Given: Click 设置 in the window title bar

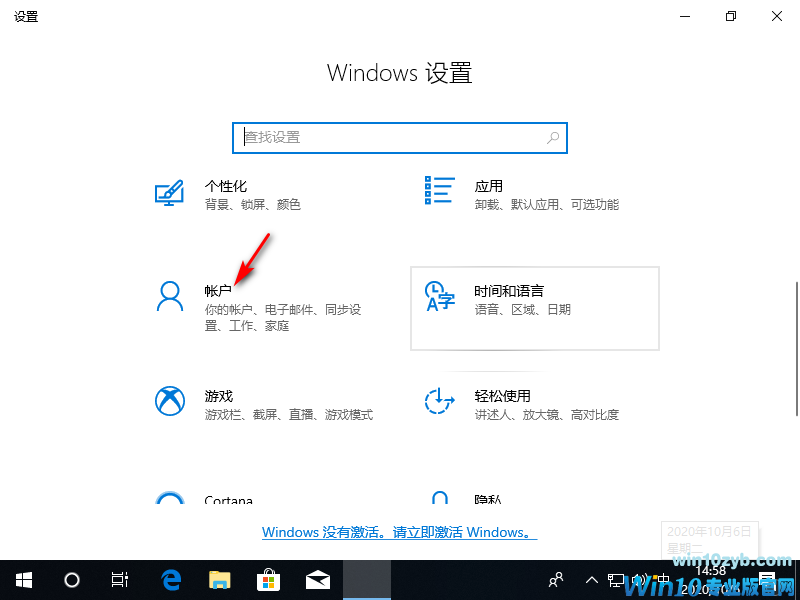Looking at the screenshot, I should tap(26, 16).
